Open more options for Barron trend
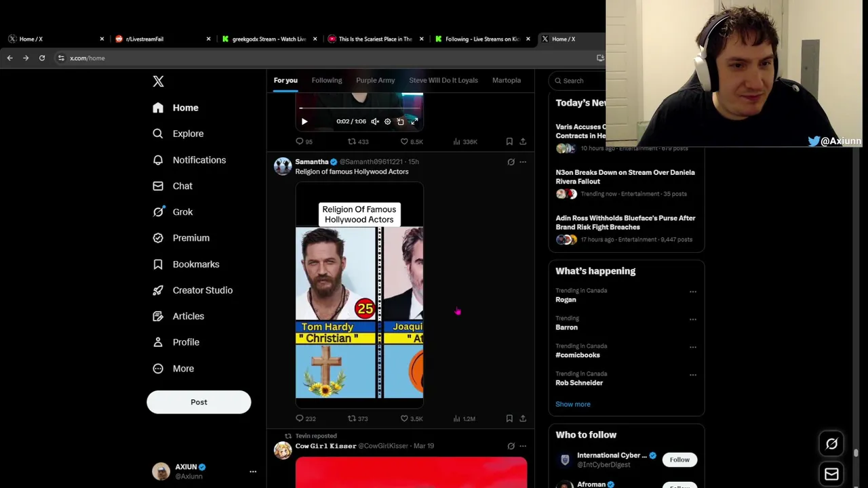The height and width of the screenshot is (488, 868). (692, 319)
